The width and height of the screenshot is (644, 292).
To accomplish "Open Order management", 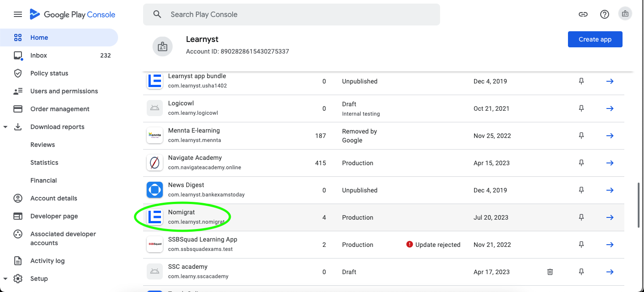I will [59, 109].
